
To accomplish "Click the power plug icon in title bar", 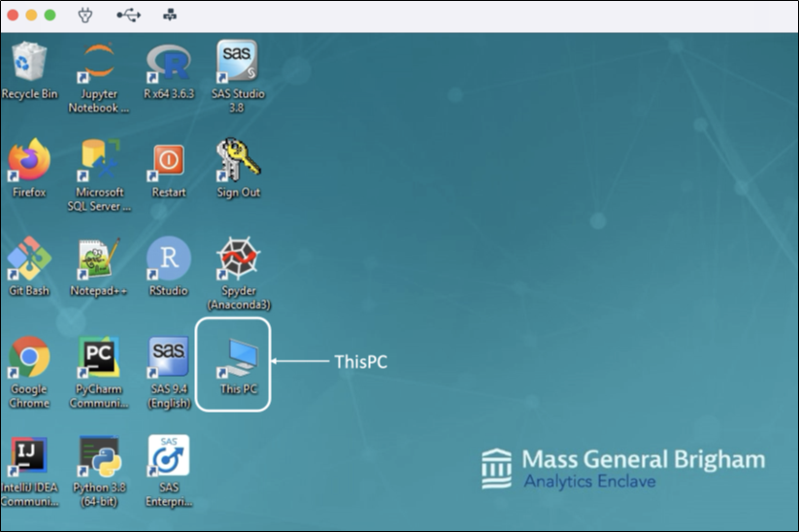I will coord(85,16).
